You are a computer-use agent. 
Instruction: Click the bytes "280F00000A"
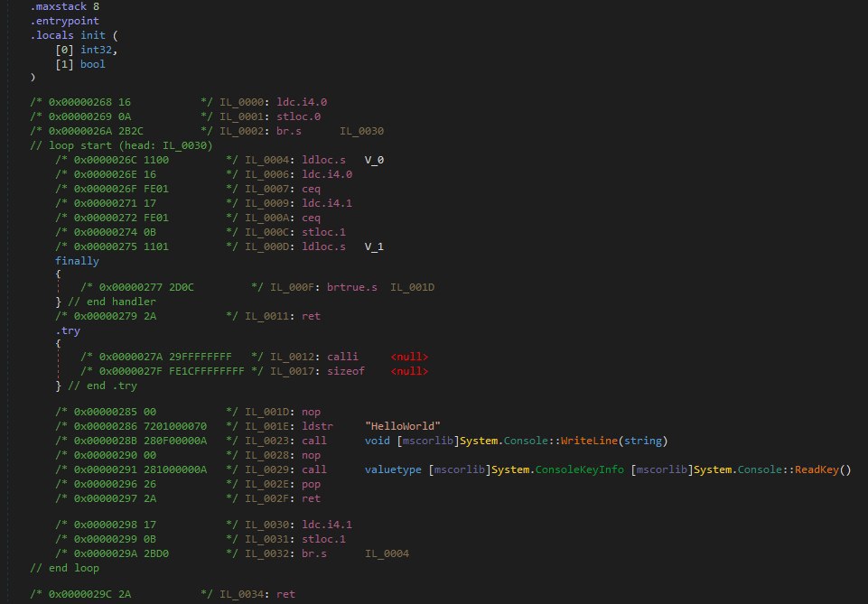coord(175,441)
